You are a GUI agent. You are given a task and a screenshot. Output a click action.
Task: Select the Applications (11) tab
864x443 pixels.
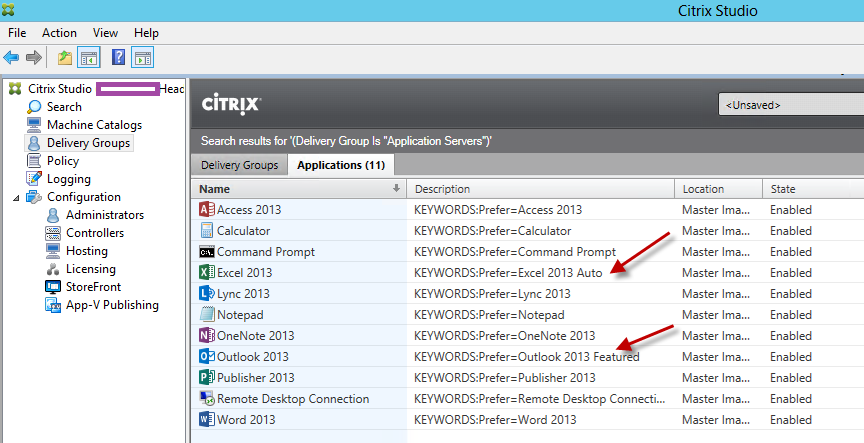341,165
